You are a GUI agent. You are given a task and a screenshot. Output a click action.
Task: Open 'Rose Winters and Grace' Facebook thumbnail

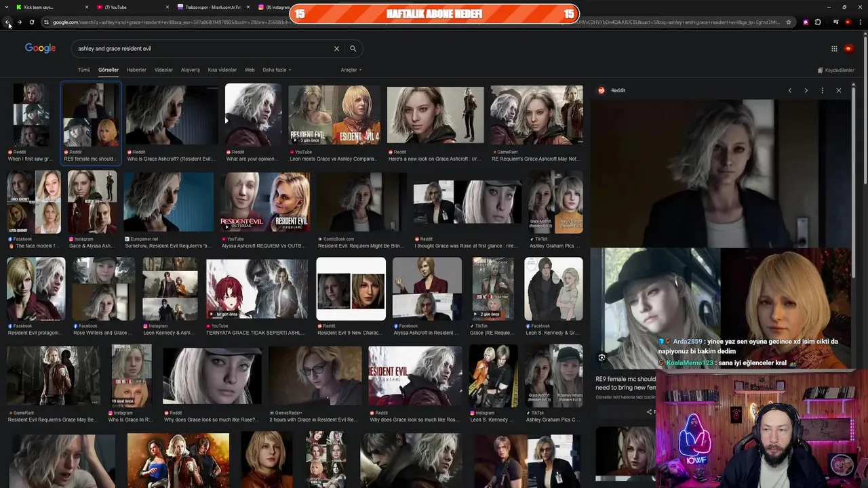point(104,297)
